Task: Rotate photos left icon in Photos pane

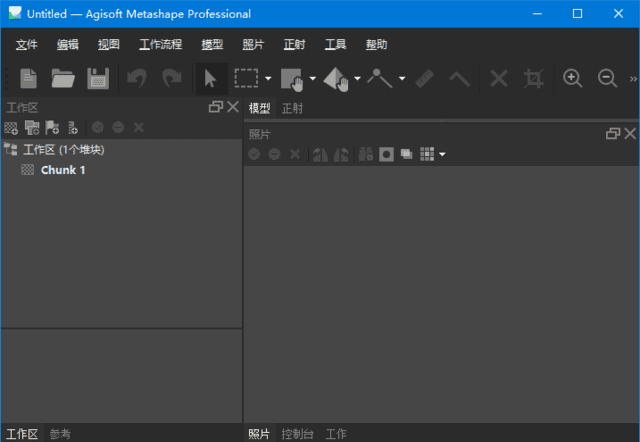Action: (320, 154)
